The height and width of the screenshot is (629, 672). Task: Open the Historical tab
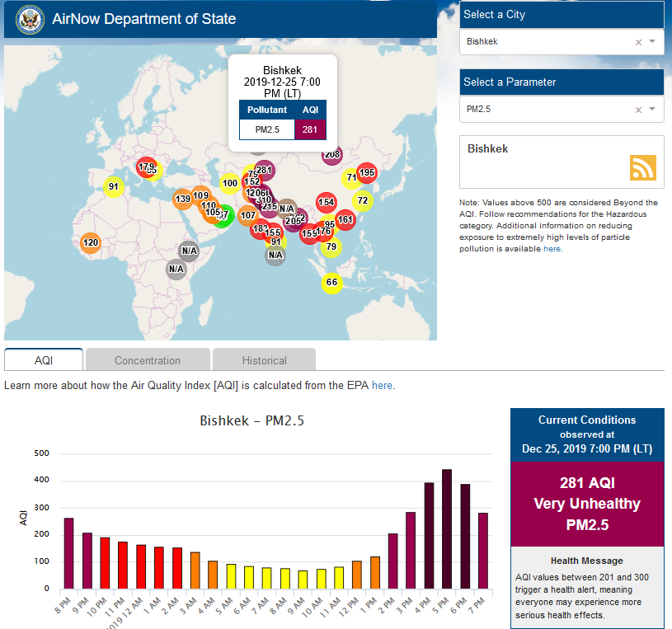pyautogui.click(x=264, y=360)
